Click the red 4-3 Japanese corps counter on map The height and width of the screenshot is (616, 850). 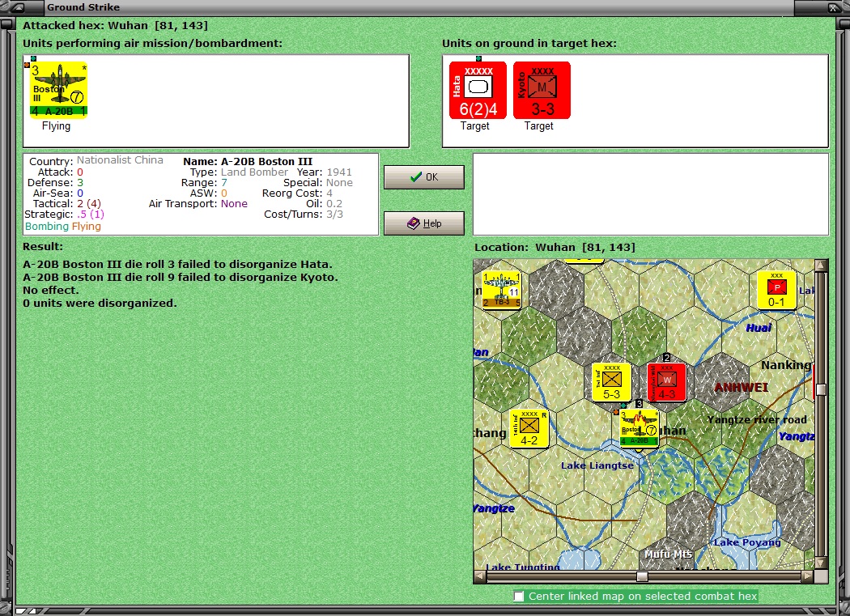tap(667, 382)
